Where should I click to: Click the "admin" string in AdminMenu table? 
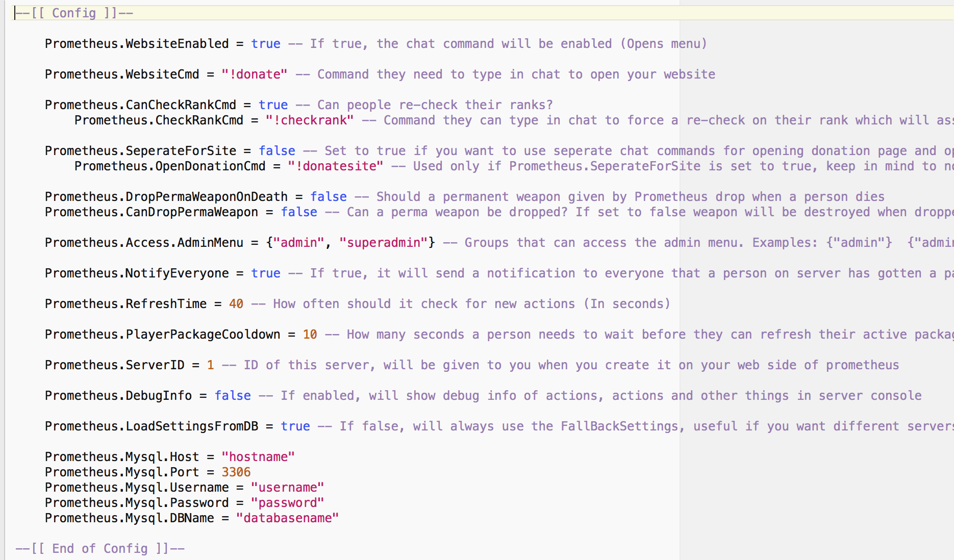tap(299, 243)
